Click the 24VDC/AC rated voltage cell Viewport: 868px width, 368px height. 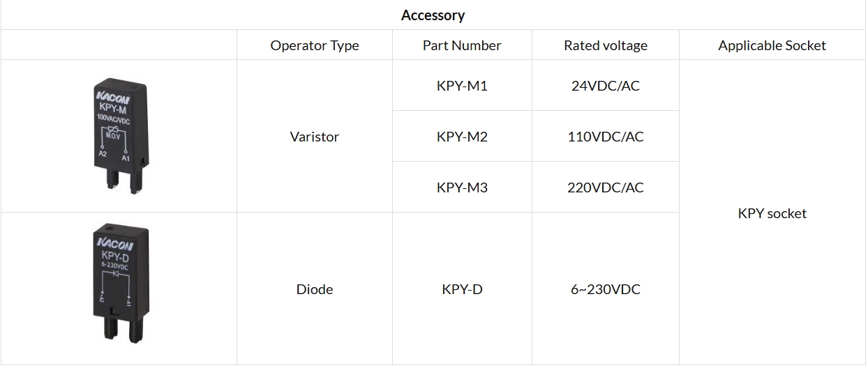(x=606, y=86)
